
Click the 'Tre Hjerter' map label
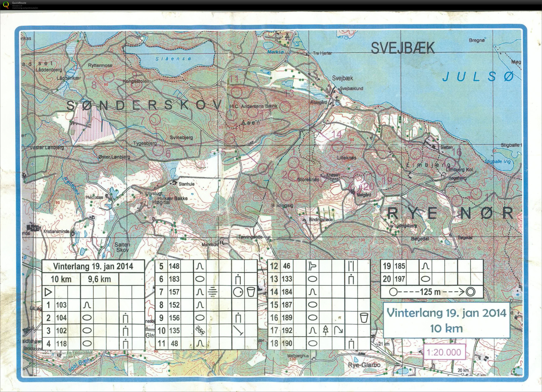pos(322,53)
